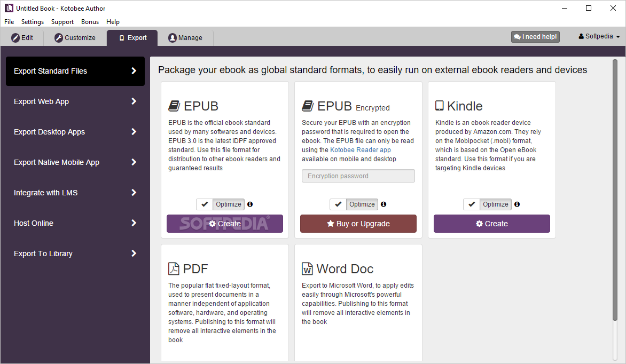This screenshot has height=364, width=626.
Task: Click the pencil icon on Edit tab
Action: (x=15, y=38)
